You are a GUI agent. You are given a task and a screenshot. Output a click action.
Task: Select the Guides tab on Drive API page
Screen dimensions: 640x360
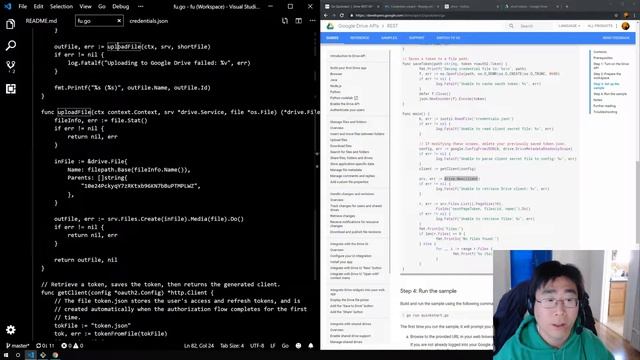coord(332,38)
